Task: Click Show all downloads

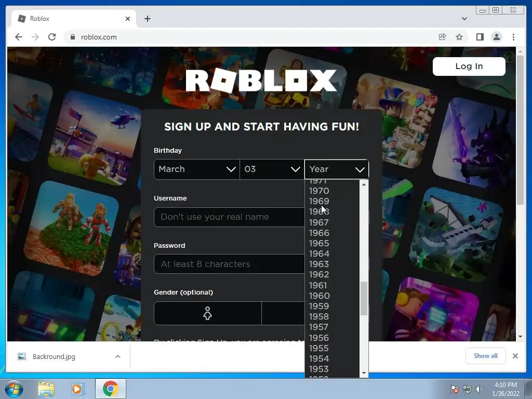Action: click(486, 356)
